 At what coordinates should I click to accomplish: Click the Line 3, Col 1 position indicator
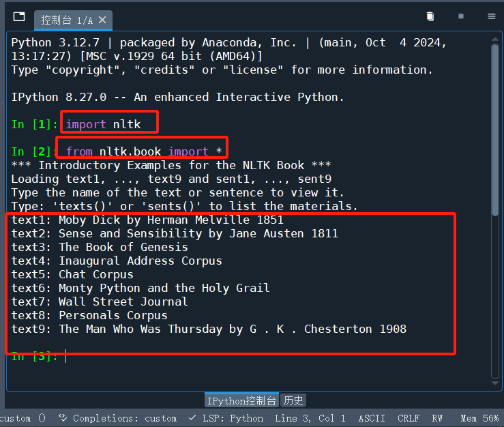[310, 418]
